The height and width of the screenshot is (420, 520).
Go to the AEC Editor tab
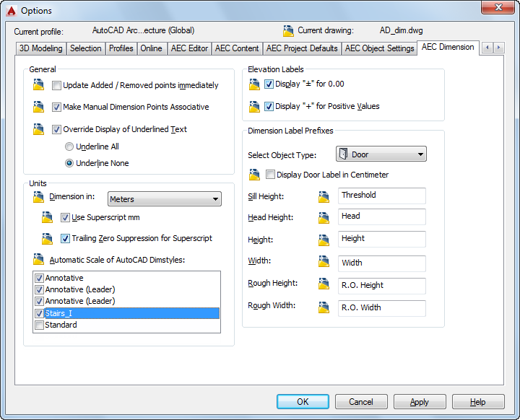(189, 48)
